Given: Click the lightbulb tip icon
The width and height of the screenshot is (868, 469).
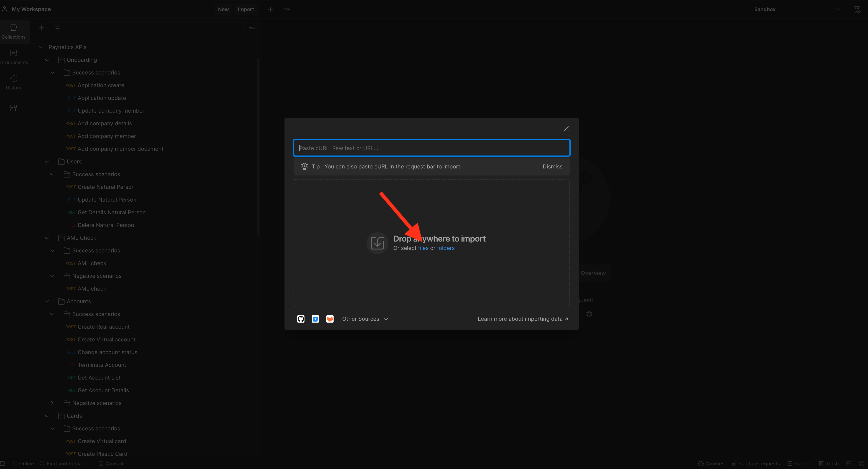Looking at the screenshot, I should [x=304, y=167].
